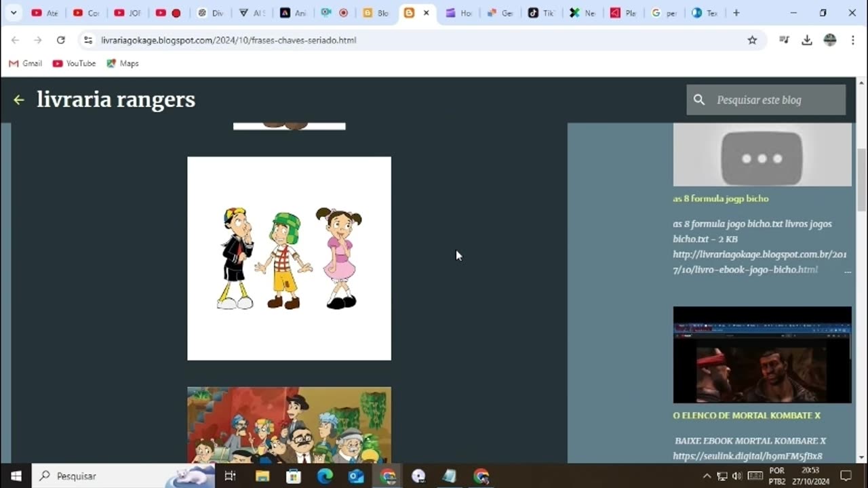Screen dimensions: 868x488
Task: Click the livraria rangers blog title
Action: click(x=116, y=100)
